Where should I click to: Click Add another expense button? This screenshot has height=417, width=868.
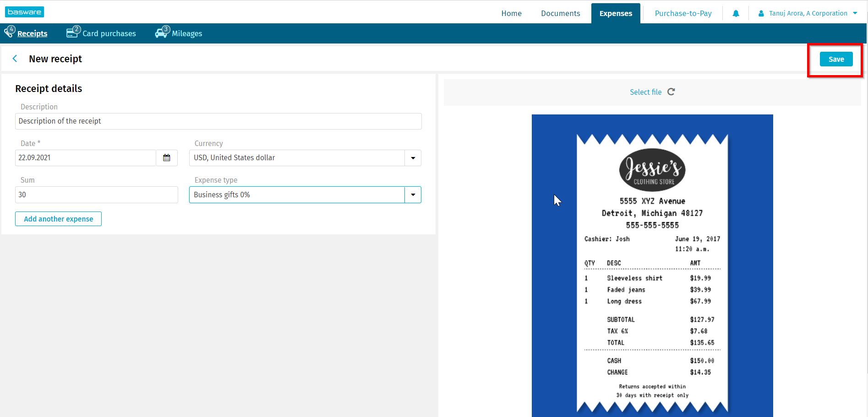click(59, 219)
